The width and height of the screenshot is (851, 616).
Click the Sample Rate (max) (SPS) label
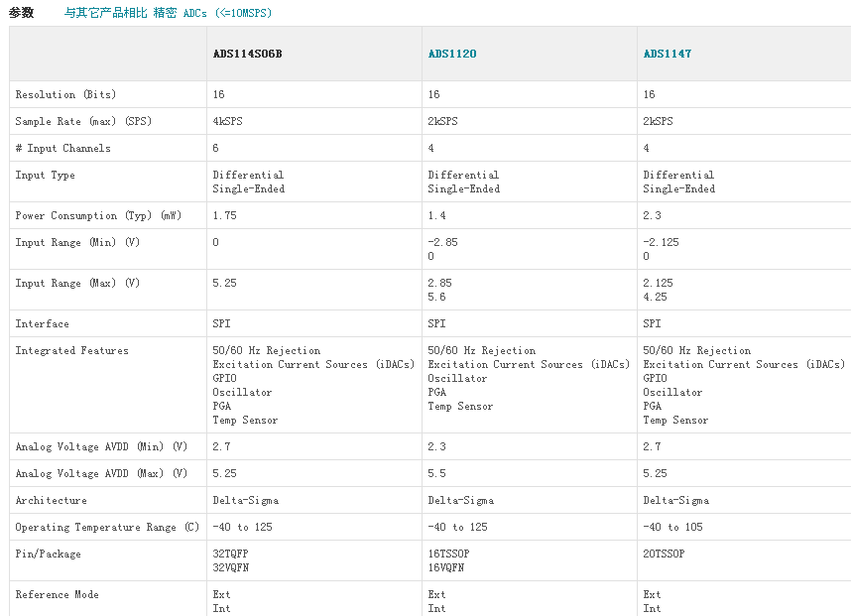[76, 121]
